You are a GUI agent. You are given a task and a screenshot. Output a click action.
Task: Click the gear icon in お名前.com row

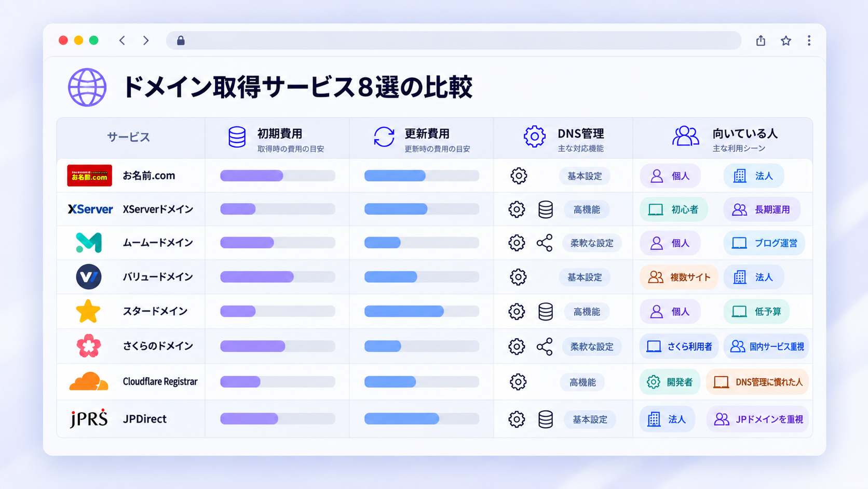coord(518,176)
